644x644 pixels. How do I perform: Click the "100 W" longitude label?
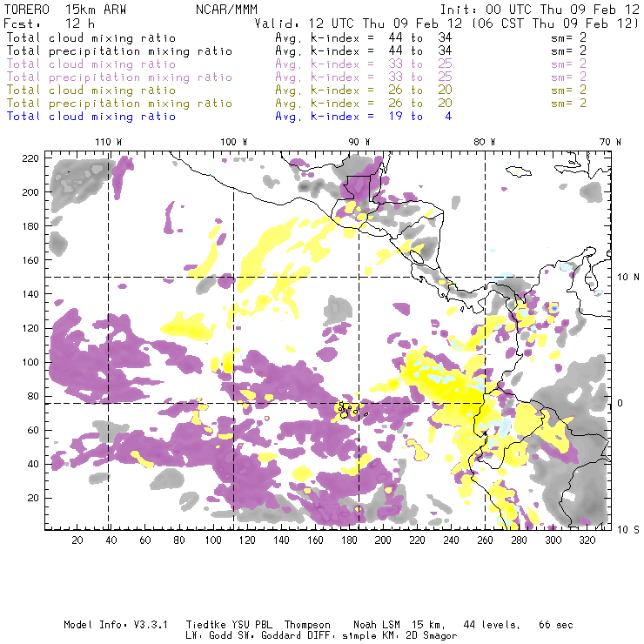coord(234,142)
